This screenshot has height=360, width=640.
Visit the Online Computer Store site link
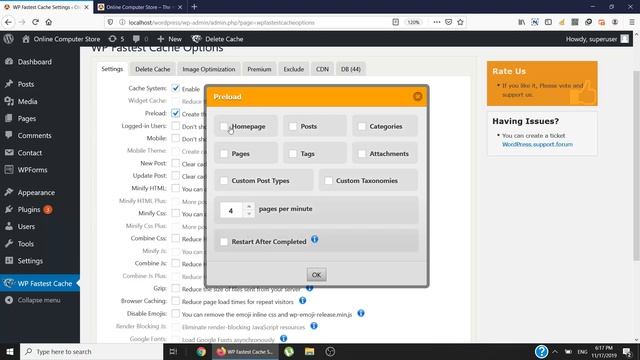click(61, 39)
